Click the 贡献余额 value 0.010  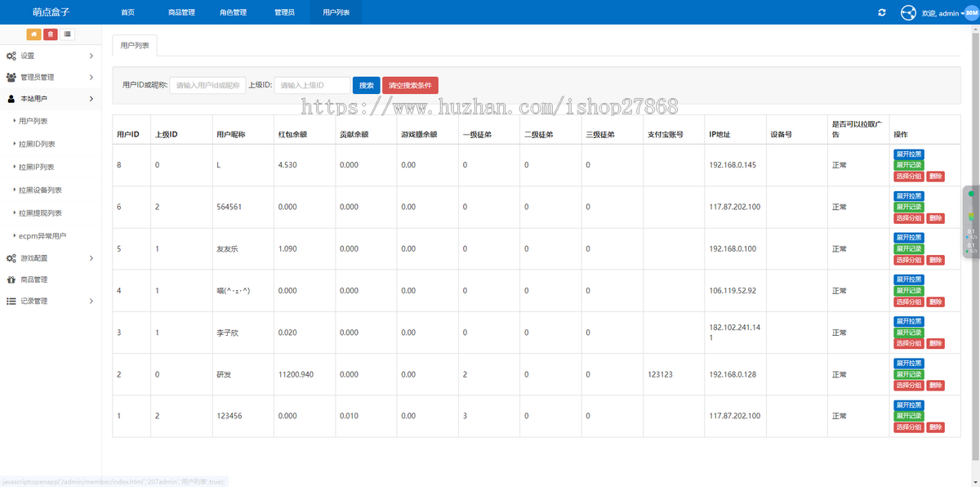click(349, 416)
